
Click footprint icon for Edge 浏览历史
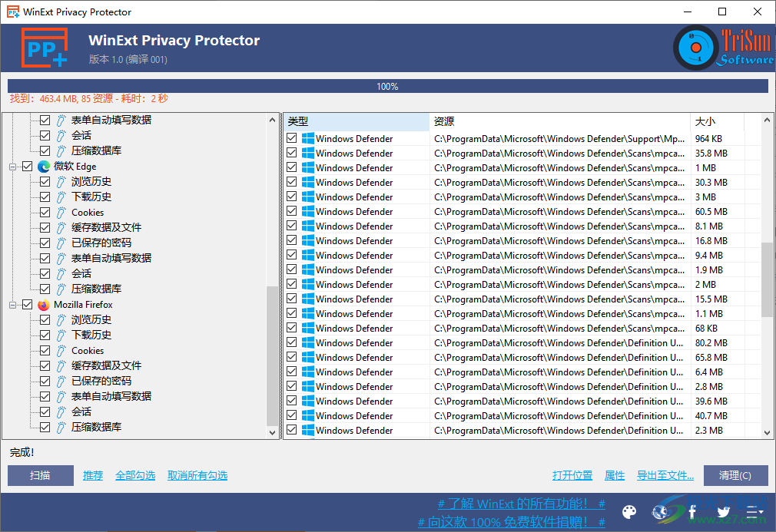pyautogui.click(x=61, y=182)
